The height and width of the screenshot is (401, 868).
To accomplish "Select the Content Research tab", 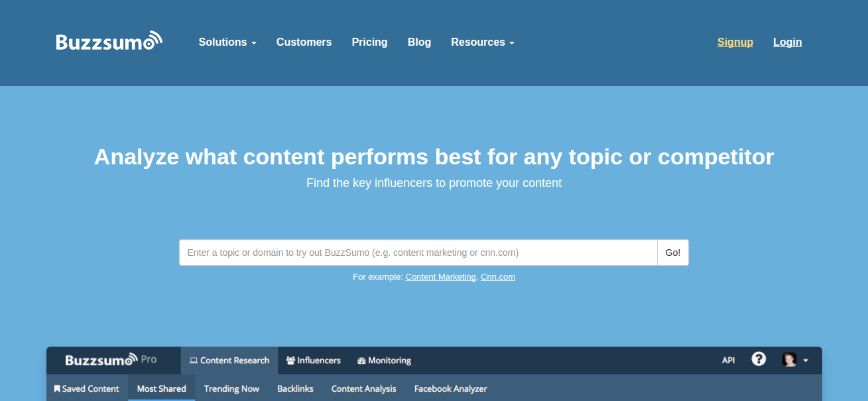I will (229, 361).
